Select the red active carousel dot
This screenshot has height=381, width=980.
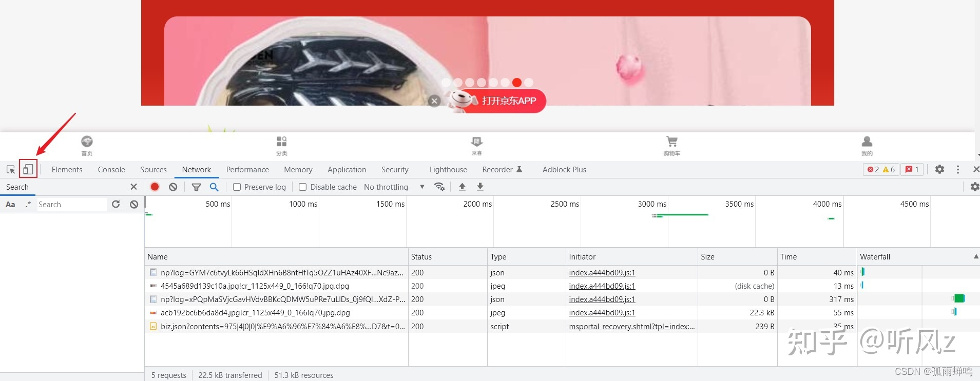tap(517, 82)
